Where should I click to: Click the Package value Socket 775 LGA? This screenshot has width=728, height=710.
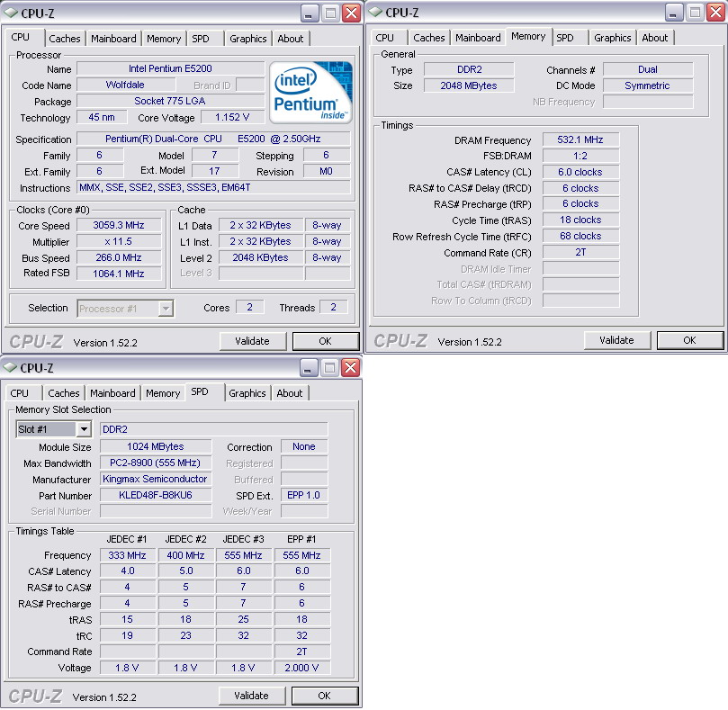click(170, 101)
